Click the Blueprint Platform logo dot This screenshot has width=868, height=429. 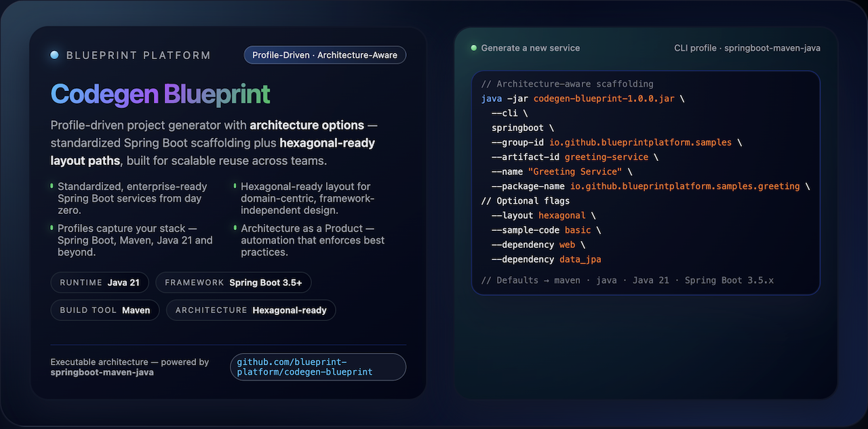tap(54, 55)
